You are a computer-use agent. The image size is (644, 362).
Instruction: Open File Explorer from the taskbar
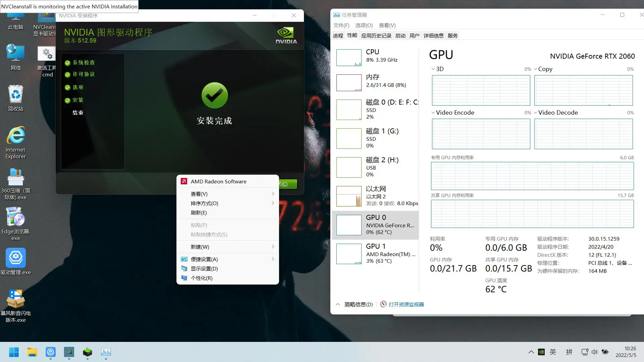tap(32, 352)
